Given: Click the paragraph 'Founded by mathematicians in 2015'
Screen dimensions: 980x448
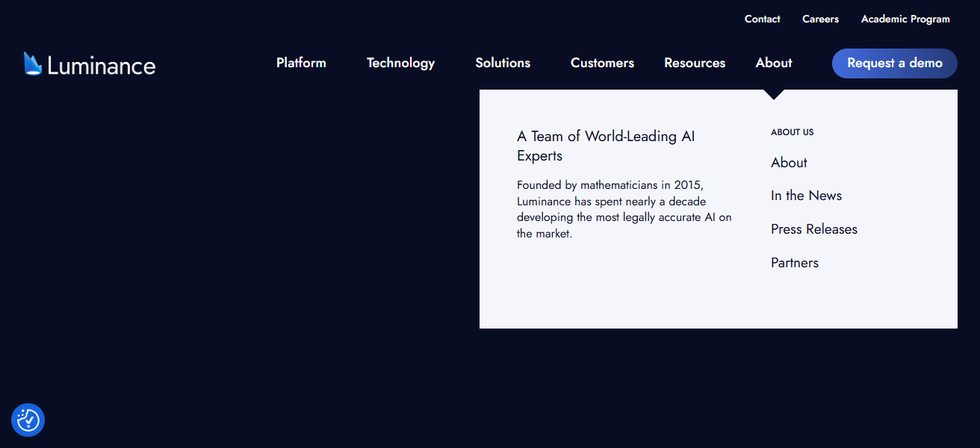Looking at the screenshot, I should (x=624, y=209).
